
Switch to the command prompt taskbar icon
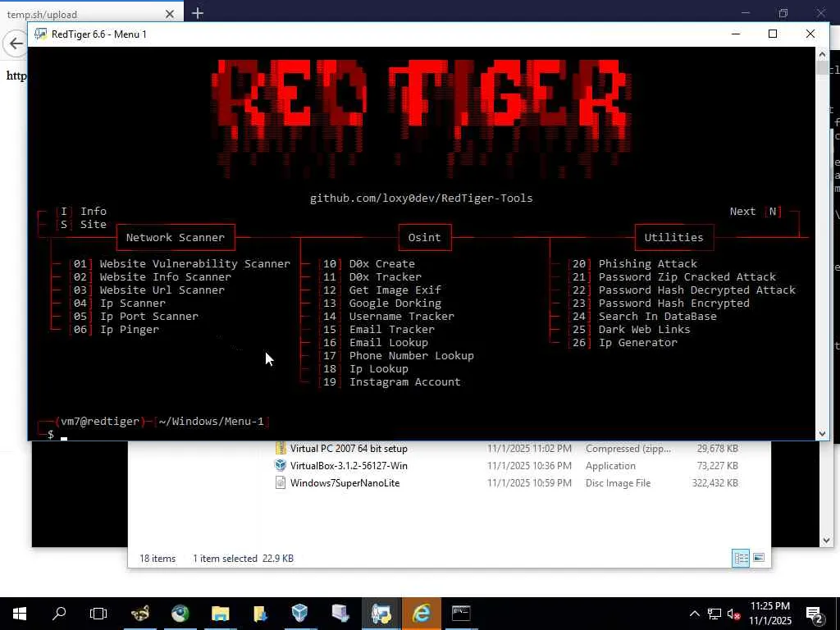click(x=461, y=614)
